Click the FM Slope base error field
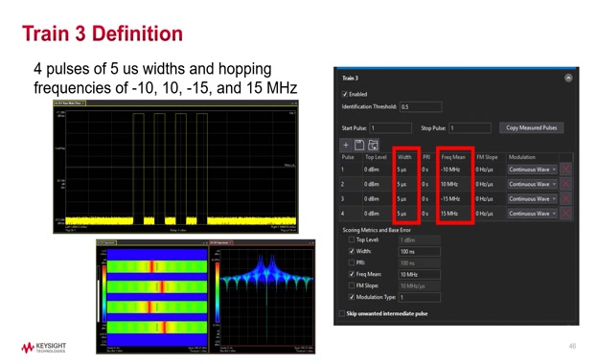 tap(420, 285)
